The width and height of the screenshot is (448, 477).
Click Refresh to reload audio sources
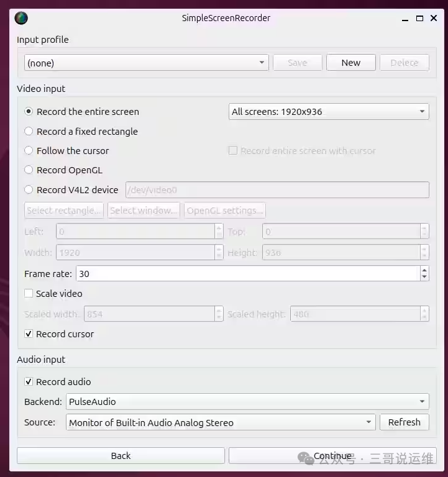tap(404, 422)
